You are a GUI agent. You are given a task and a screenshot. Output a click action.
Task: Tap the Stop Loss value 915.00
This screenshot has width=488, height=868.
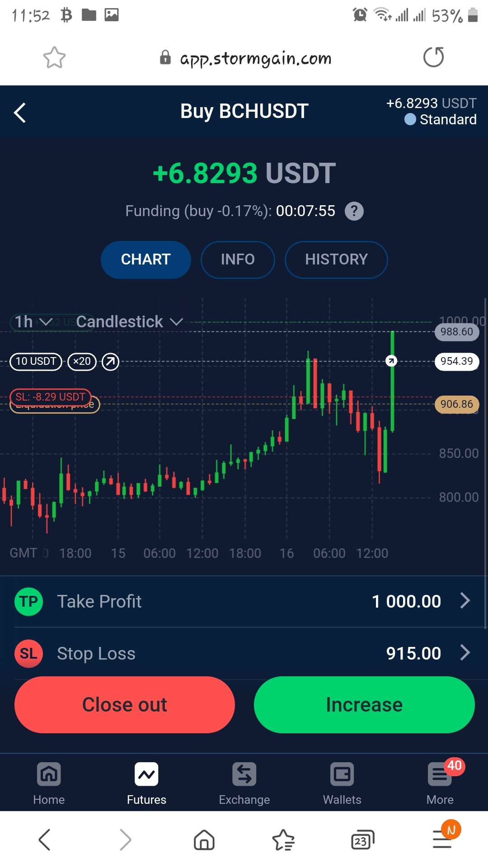pos(413,654)
